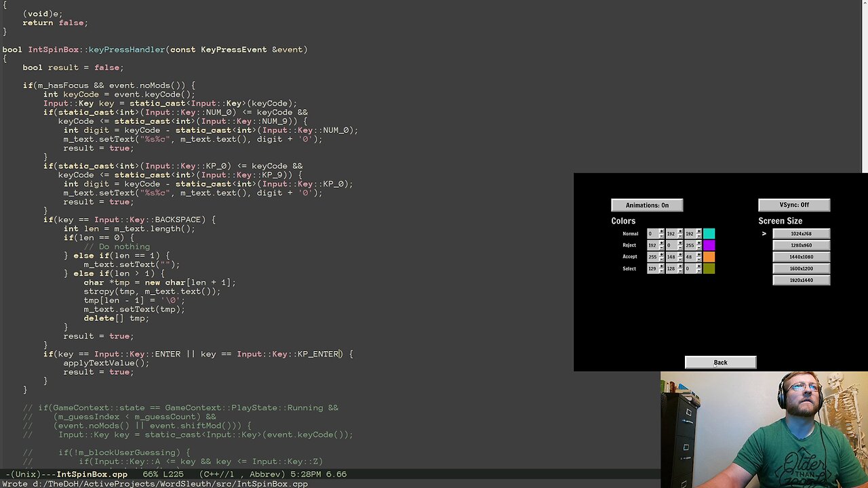Click the teal Normal color swatch

coord(709,233)
